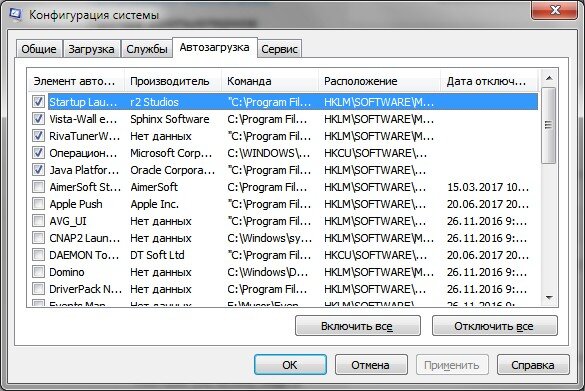The width and height of the screenshot is (585, 391).
Task: Toggle the Операцион... Microsoft Corp checkbox
Action: point(38,153)
